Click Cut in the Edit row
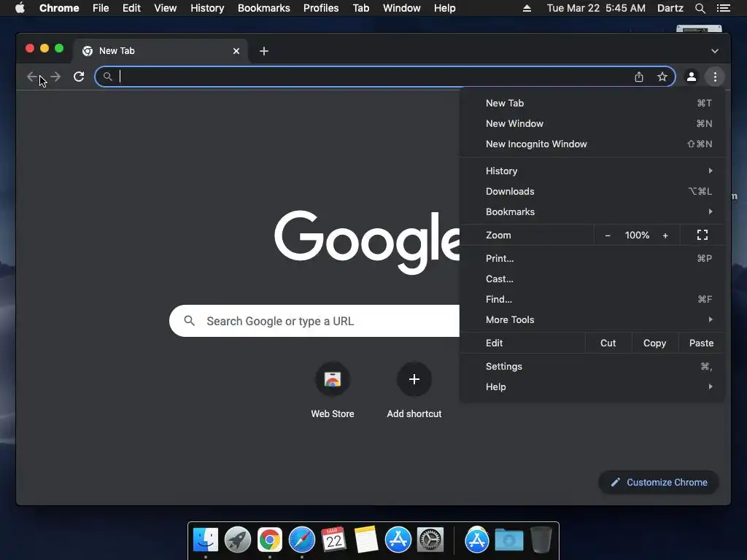 pyautogui.click(x=608, y=343)
